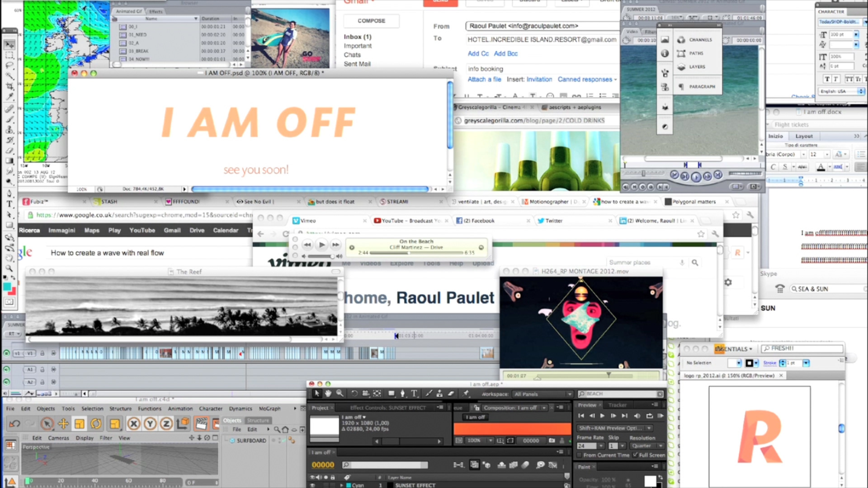Select the Zoom magnifier tool in After Effects
868x488 pixels.
(340, 394)
